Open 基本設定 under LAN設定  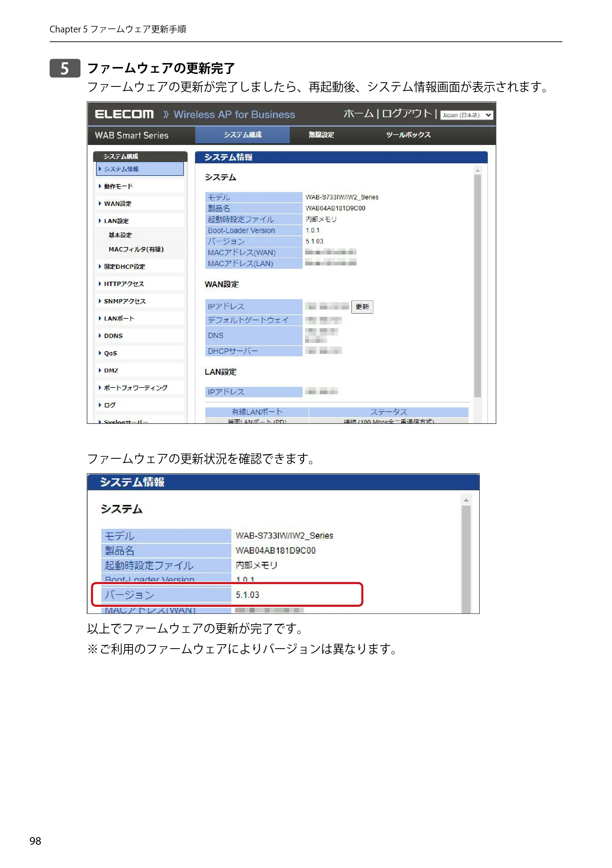pyautogui.click(x=120, y=235)
